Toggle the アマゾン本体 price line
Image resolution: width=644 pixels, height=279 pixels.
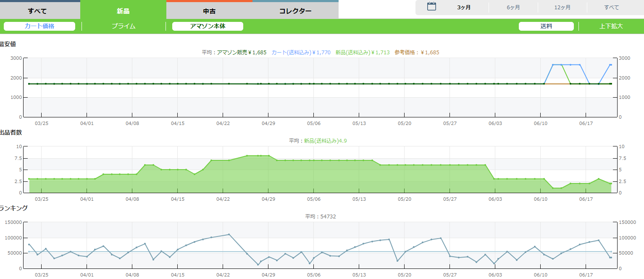(208, 26)
